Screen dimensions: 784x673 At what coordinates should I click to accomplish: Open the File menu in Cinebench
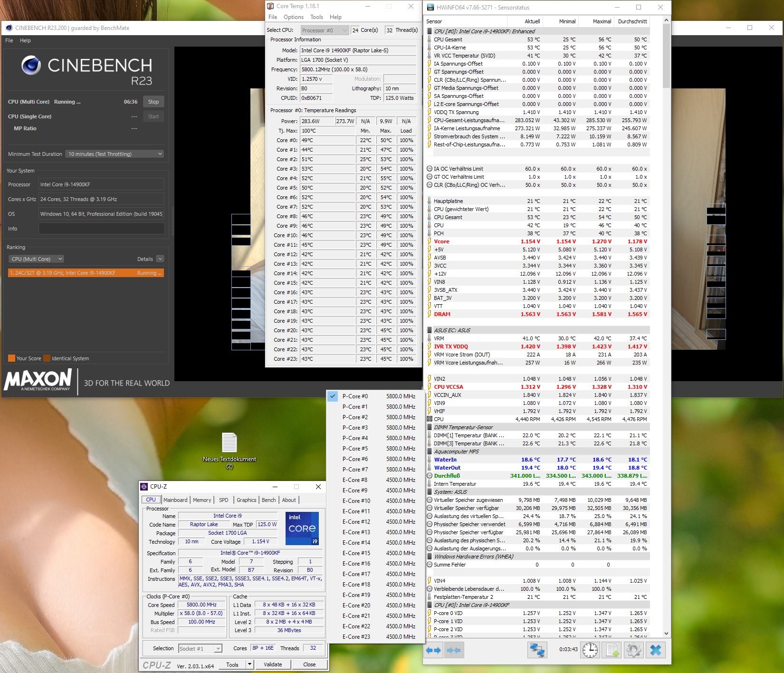click(x=9, y=41)
